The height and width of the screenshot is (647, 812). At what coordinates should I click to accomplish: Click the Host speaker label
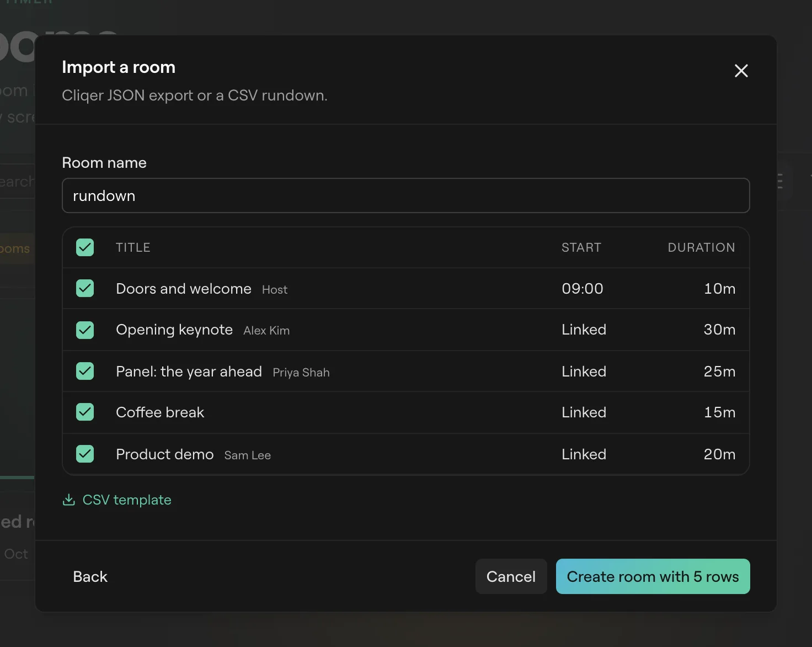pyautogui.click(x=275, y=290)
